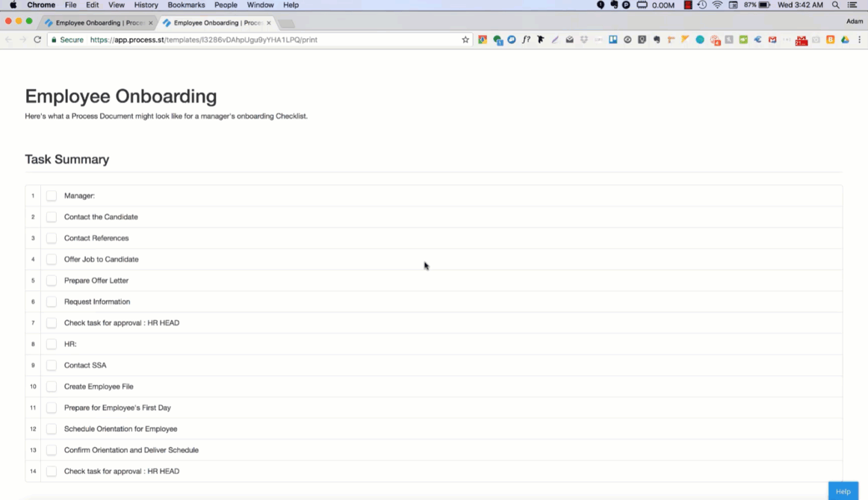Open the Adam profile button
The image size is (868, 500).
coord(854,21)
